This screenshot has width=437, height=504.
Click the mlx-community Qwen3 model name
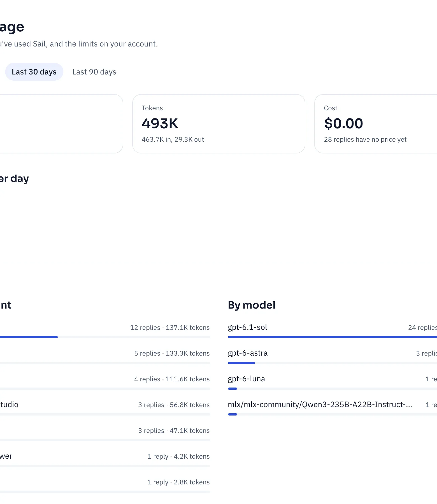(x=320, y=405)
